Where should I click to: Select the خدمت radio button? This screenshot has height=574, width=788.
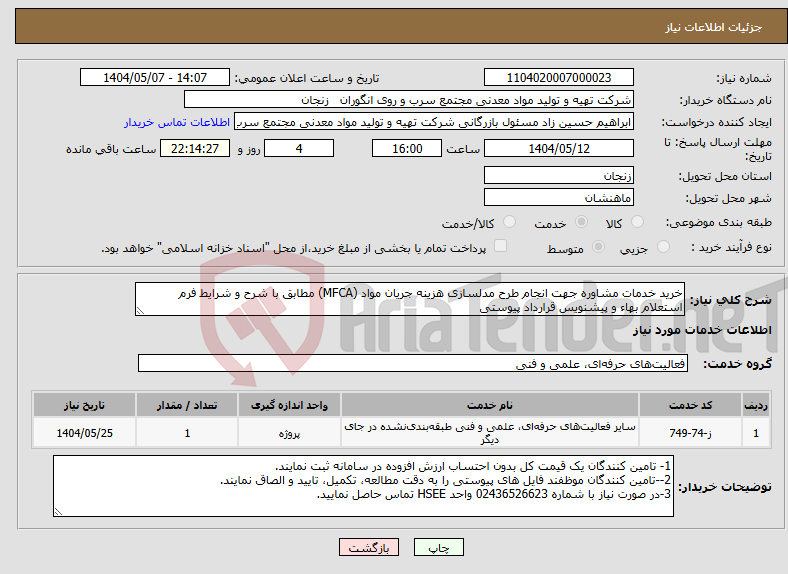[x=581, y=222]
